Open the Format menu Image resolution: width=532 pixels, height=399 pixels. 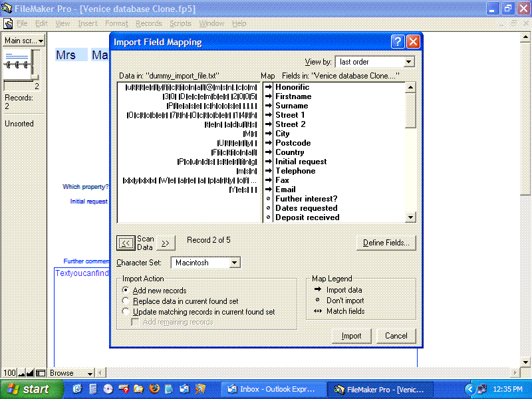116,23
